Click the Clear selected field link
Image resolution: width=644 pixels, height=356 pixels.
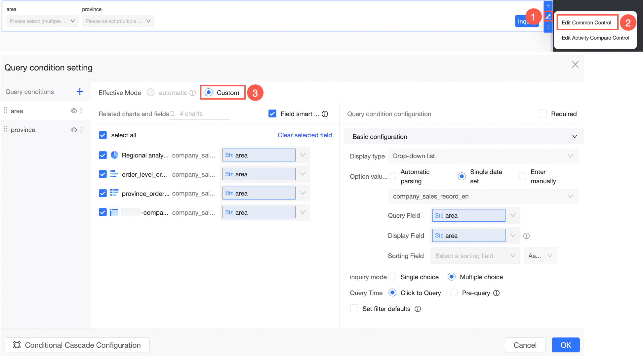(x=304, y=135)
